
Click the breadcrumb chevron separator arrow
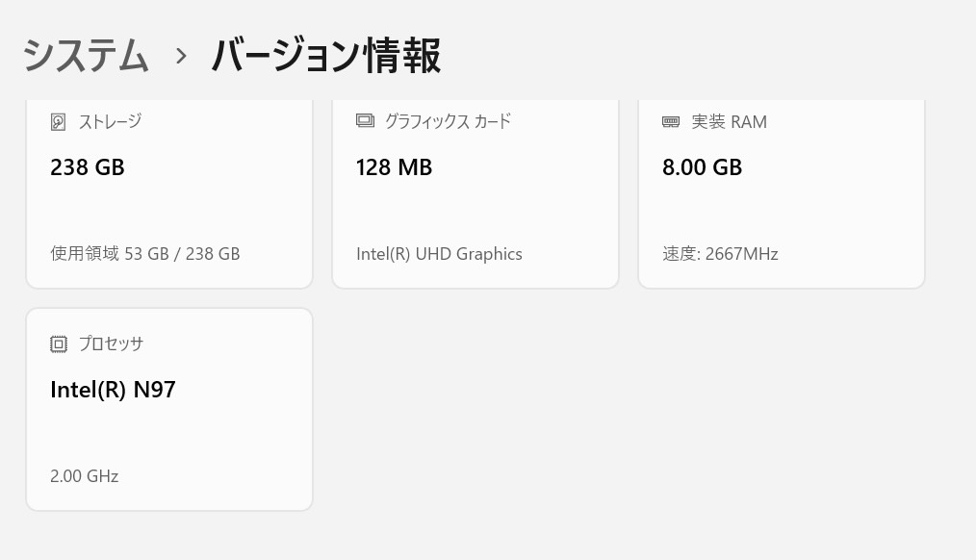click(x=181, y=56)
